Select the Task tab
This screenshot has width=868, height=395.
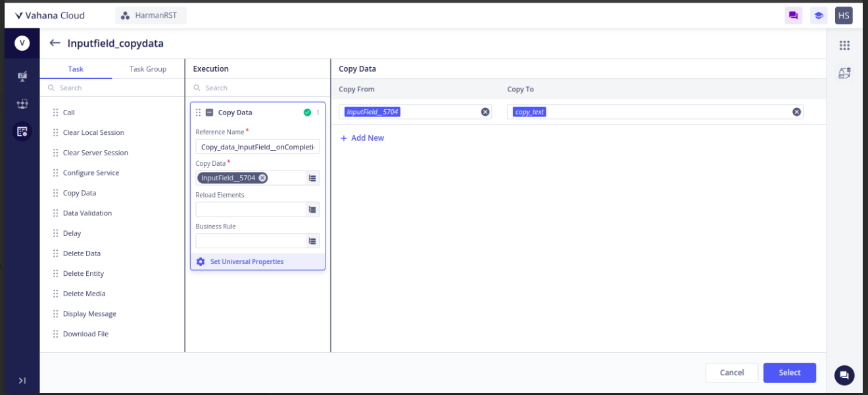[76, 69]
